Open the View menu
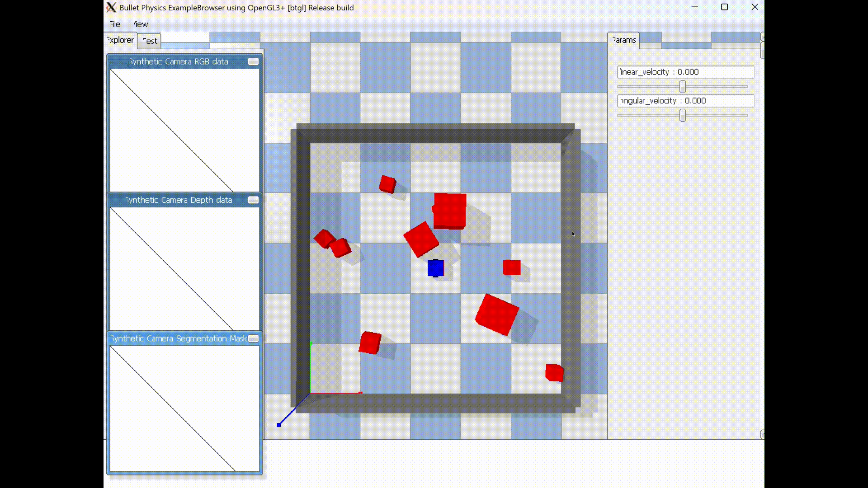This screenshot has height=488, width=868. coord(141,24)
